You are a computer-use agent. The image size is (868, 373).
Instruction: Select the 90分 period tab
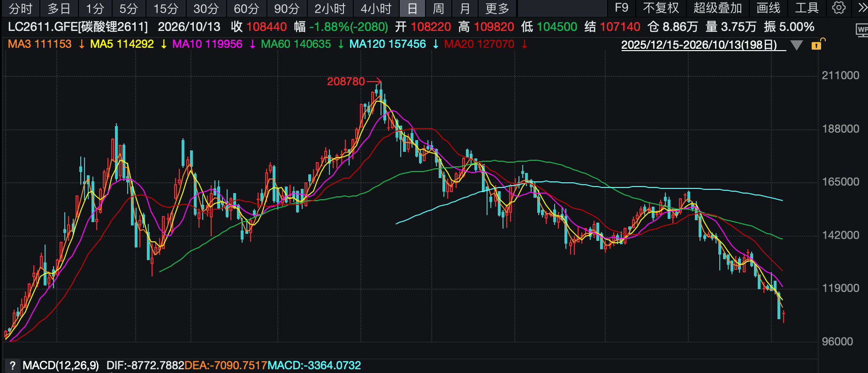point(287,8)
